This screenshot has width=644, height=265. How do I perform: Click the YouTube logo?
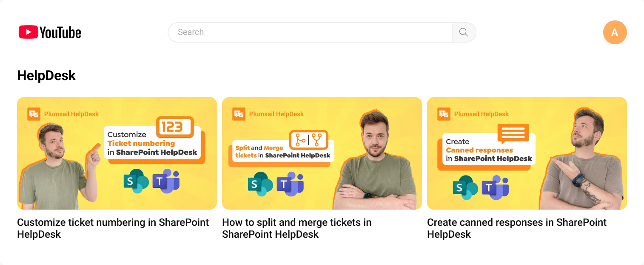pyautogui.click(x=50, y=32)
